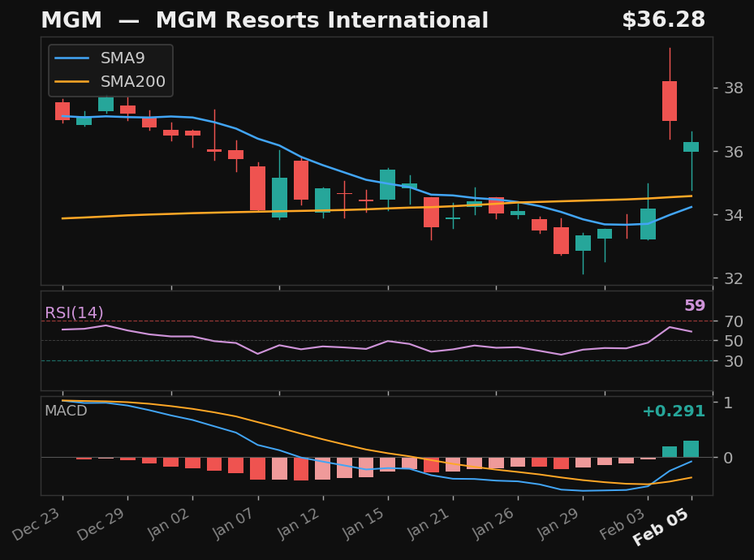The height and width of the screenshot is (560, 754).
Task: Click the tall red candle near price 38
Action: pos(670,101)
